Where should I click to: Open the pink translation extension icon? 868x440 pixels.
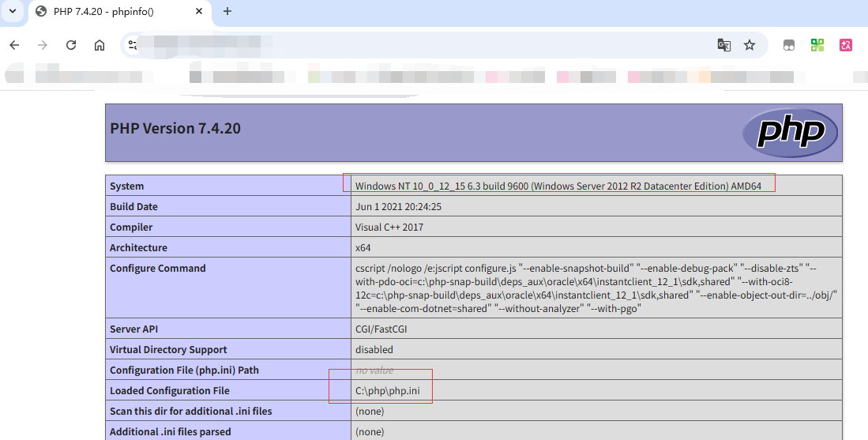pos(846,45)
